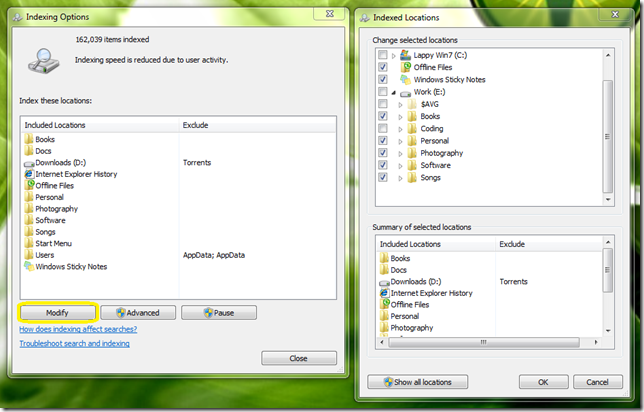Click the Software folder icon in the locations tree

(412, 165)
